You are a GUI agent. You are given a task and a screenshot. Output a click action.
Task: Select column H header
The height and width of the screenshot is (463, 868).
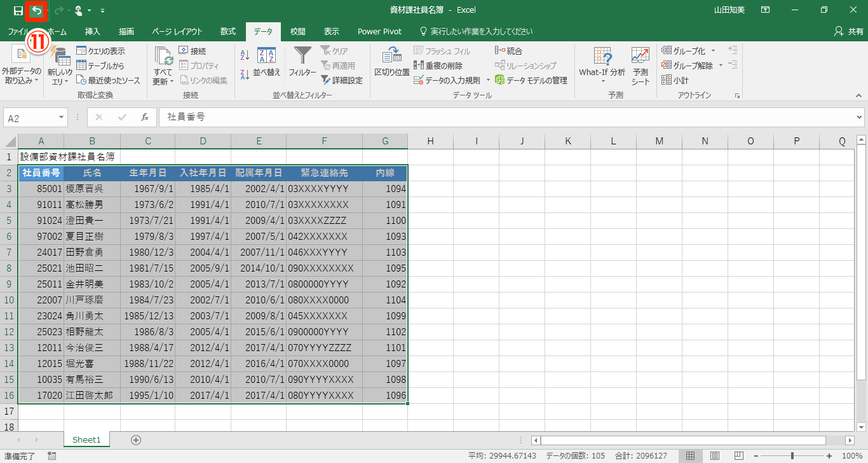[x=430, y=141]
